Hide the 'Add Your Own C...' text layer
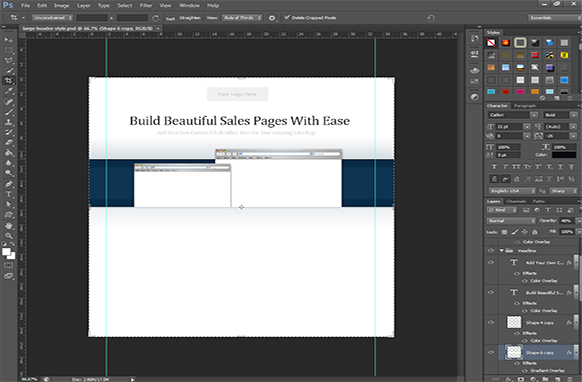 (x=491, y=262)
